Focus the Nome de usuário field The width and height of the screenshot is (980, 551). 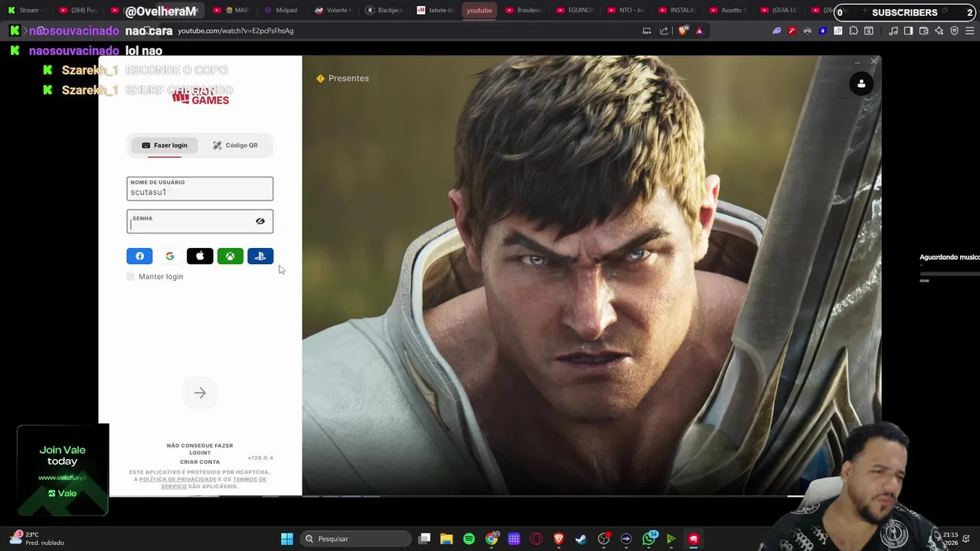click(x=200, y=188)
